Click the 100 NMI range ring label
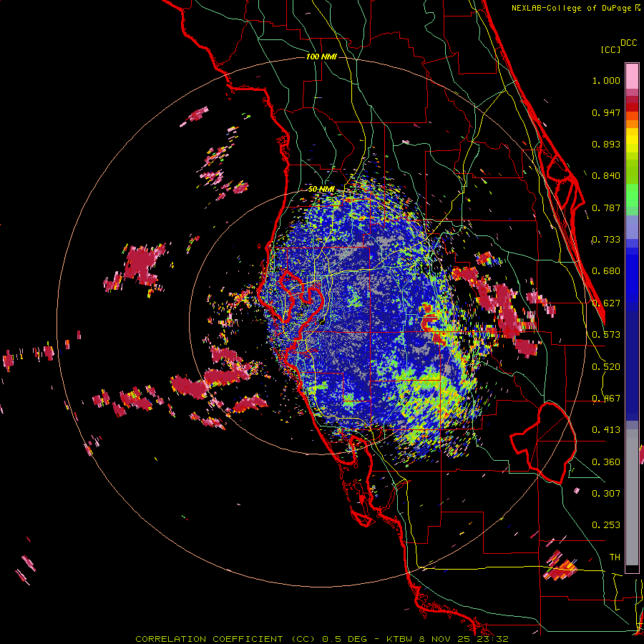 click(321, 57)
